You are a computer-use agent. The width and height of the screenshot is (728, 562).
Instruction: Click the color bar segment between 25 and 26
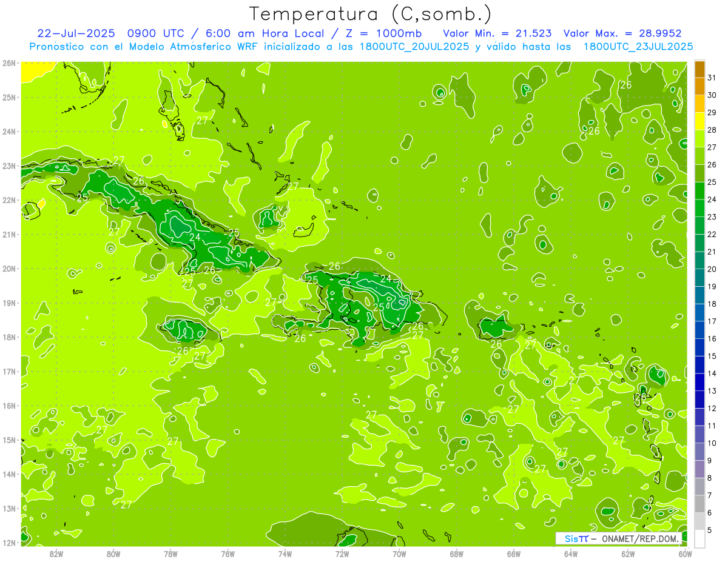tap(699, 173)
